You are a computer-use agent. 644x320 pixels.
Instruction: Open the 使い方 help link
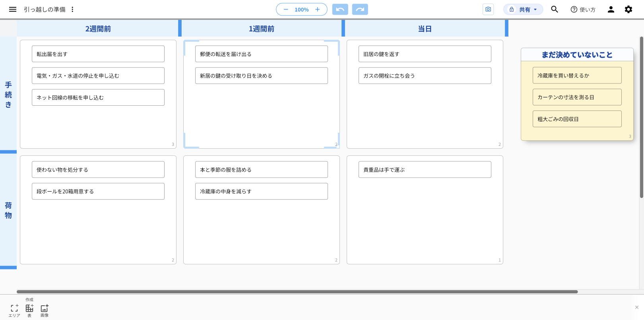pyautogui.click(x=583, y=10)
